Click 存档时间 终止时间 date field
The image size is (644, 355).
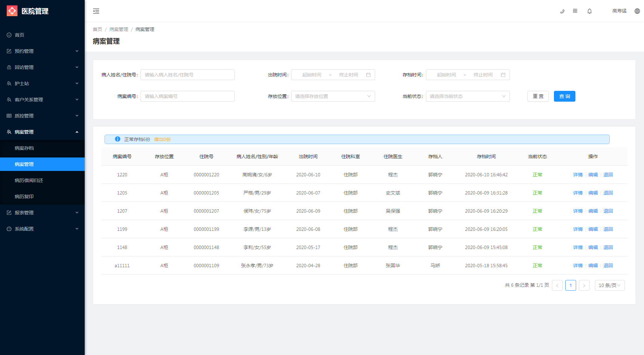point(483,75)
